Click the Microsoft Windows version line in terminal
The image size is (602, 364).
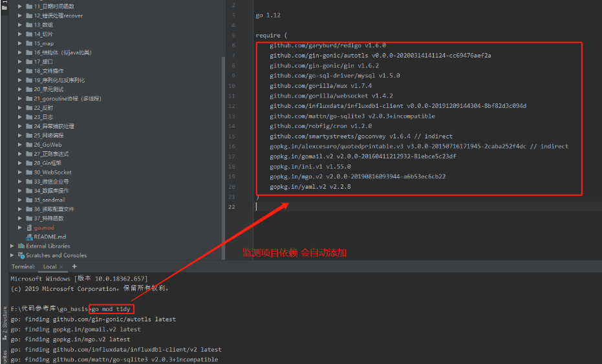point(79,279)
